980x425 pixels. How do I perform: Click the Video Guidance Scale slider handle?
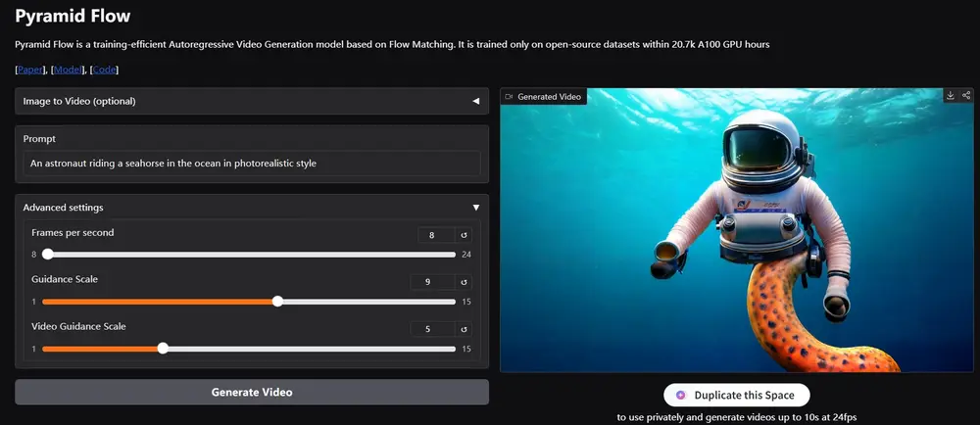163,349
